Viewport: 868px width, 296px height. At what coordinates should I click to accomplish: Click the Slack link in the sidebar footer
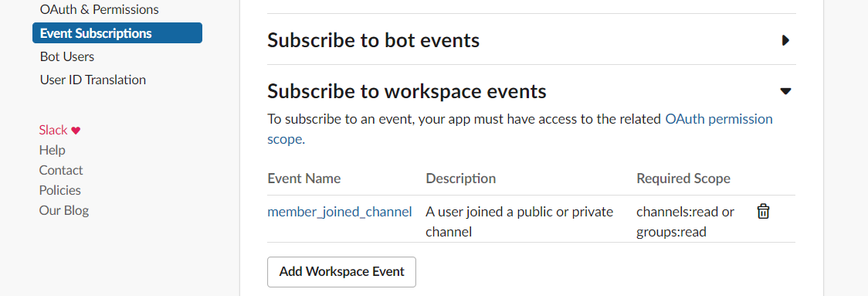[x=53, y=131]
